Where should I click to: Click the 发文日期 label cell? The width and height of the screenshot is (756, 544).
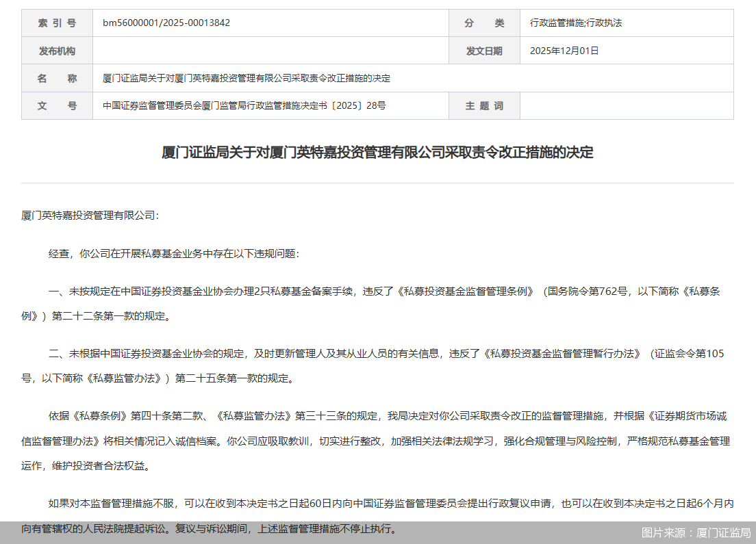(484, 51)
